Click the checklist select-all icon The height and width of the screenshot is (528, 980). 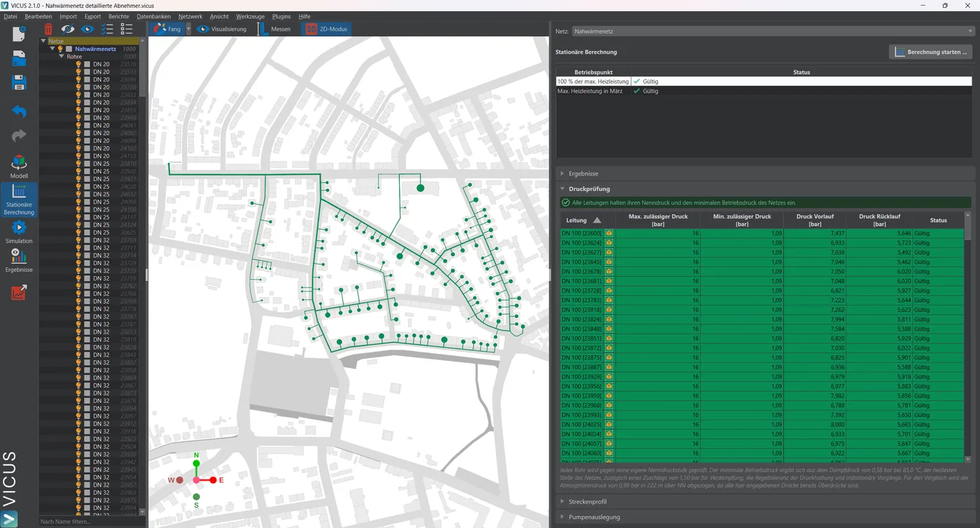point(107,29)
